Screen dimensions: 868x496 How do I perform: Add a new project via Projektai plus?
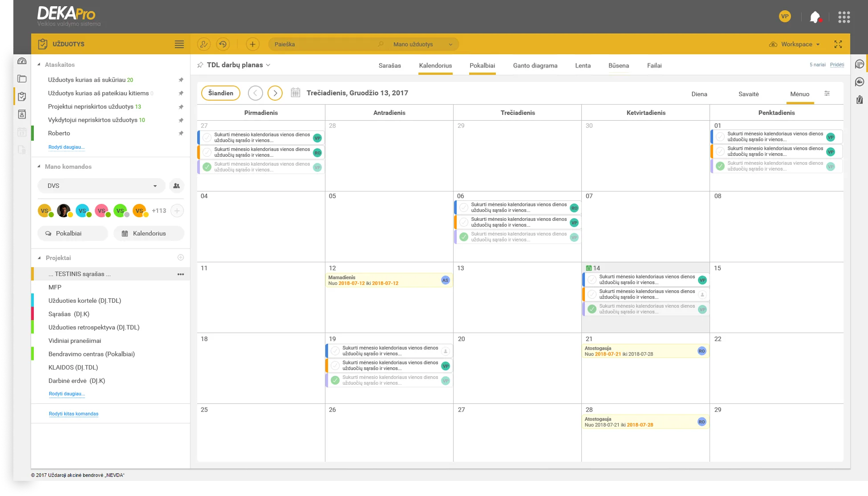click(181, 257)
